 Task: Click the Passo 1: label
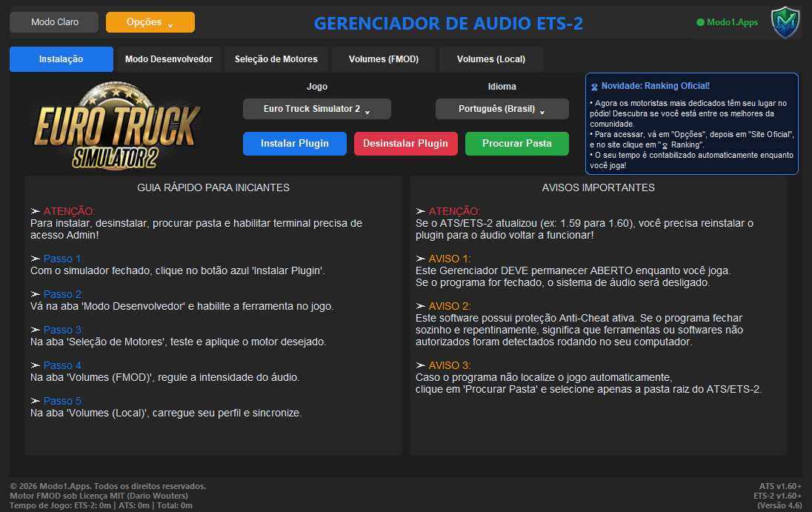click(63, 259)
